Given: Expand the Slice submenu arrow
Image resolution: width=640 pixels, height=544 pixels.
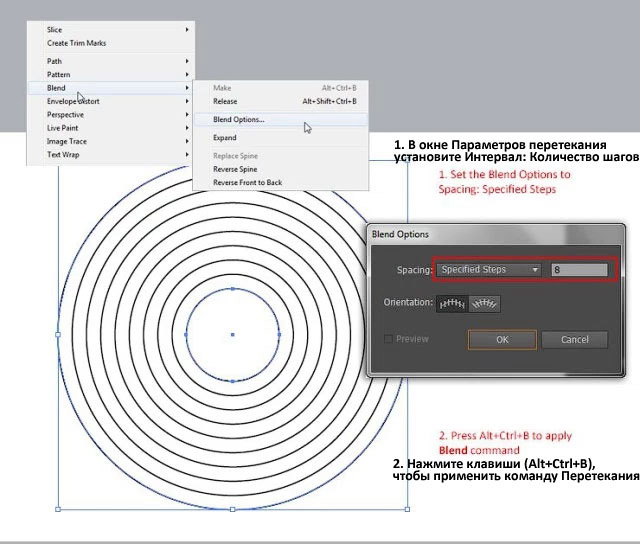Looking at the screenshot, I should (x=187, y=29).
